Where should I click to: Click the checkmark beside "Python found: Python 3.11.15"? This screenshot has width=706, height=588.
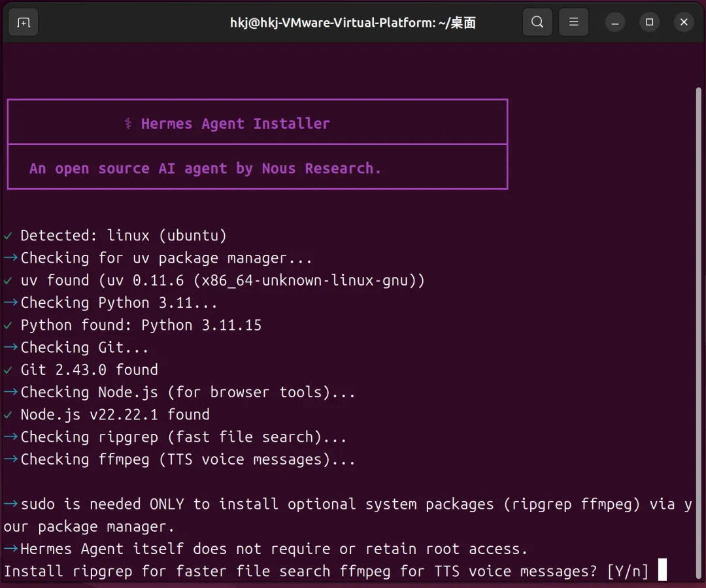point(8,325)
